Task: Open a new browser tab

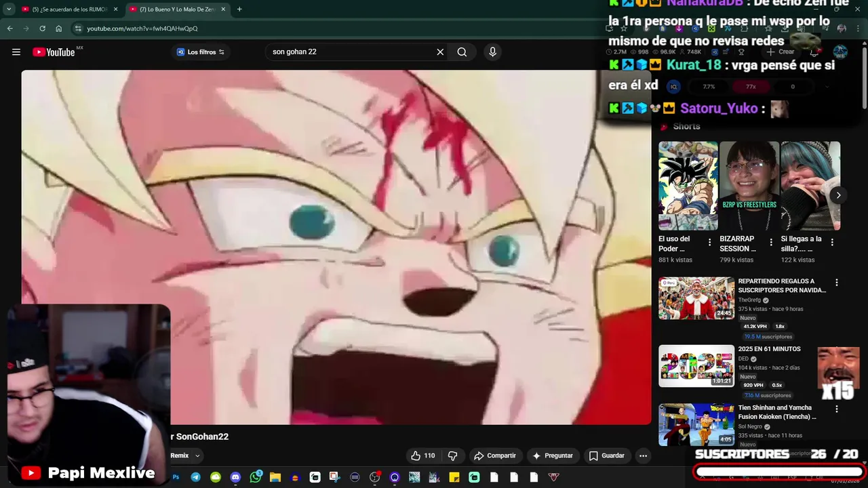Action: click(239, 9)
